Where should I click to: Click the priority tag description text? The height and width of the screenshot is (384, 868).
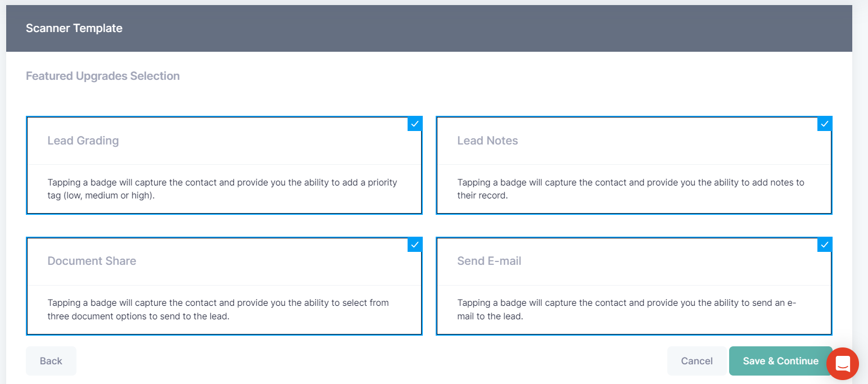[222, 189]
